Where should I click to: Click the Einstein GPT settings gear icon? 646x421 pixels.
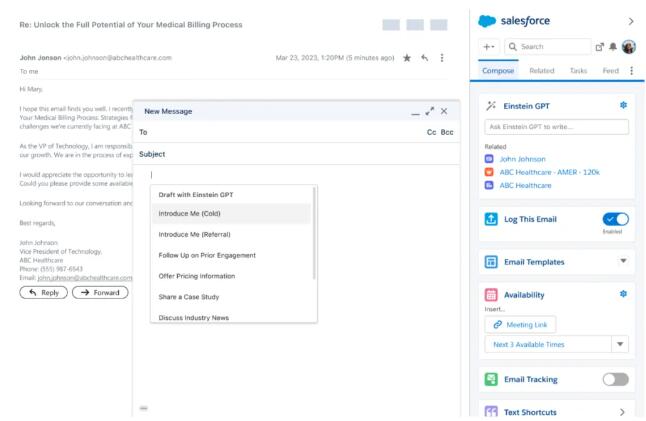623,105
